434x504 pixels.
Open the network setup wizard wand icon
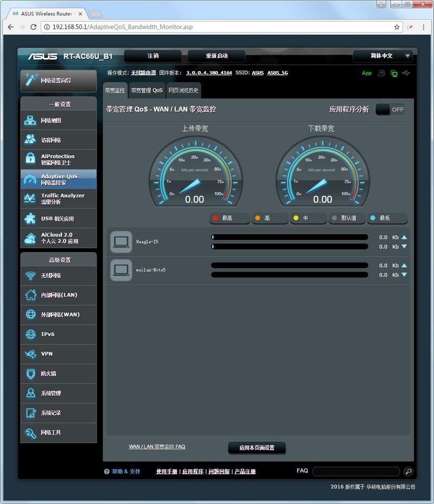[x=31, y=79]
